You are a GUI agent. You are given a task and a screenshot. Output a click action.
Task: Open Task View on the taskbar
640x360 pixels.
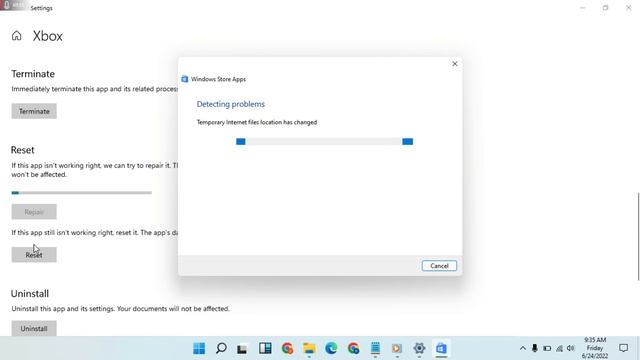click(243, 348)
